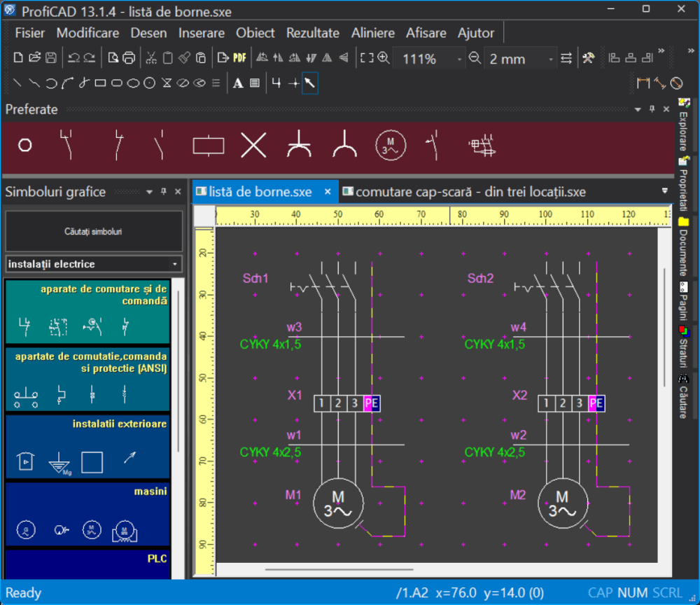Close the listă de borne.sxe tab
This screenshot has height=605, width=700.
[328, 192]
